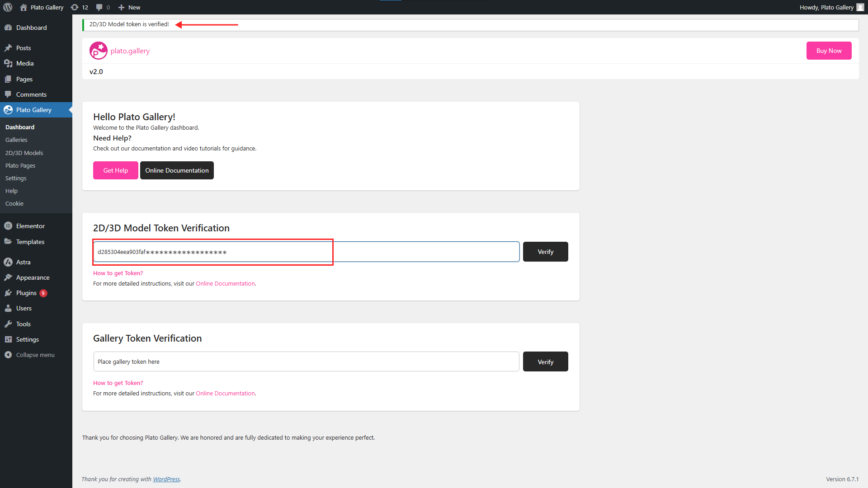The width and height of the screenshot is (868, 488).
Task: Open the updates icon showing 12 updates
Action: (x=79, y=7)
